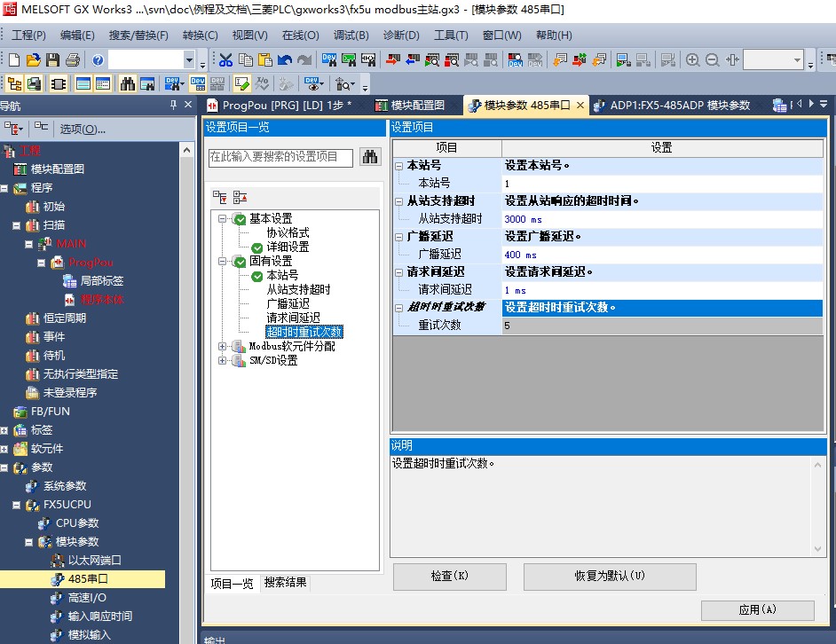836x644 pixels.
Task: Expand the SM/SD设置 node
Action: coord(223,361)
